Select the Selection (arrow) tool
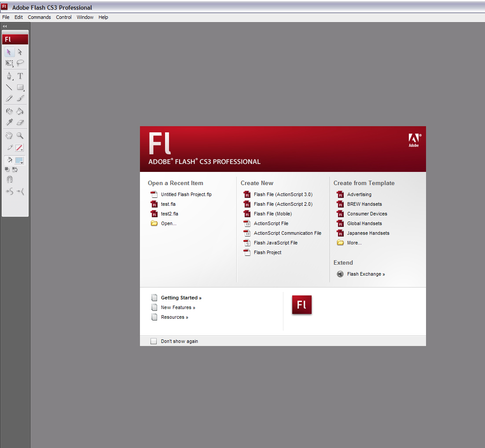This screenshot has height=448, width=485. [x=9, y=52]
